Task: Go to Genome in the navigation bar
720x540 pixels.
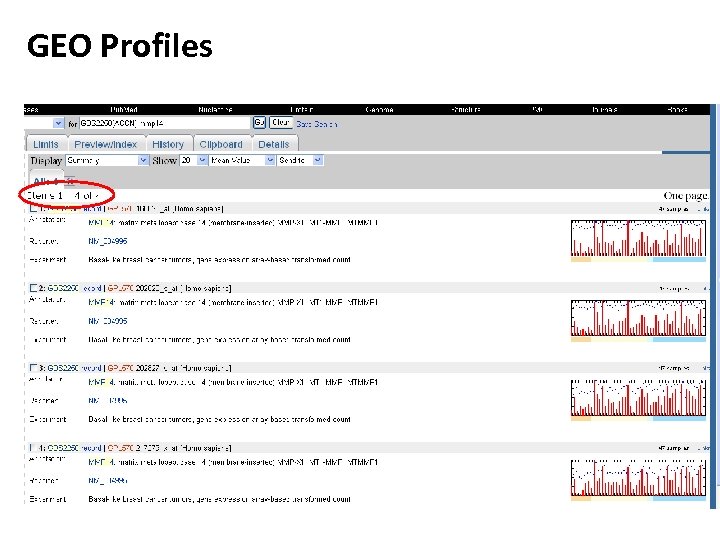Action: (x=379, y=110)
